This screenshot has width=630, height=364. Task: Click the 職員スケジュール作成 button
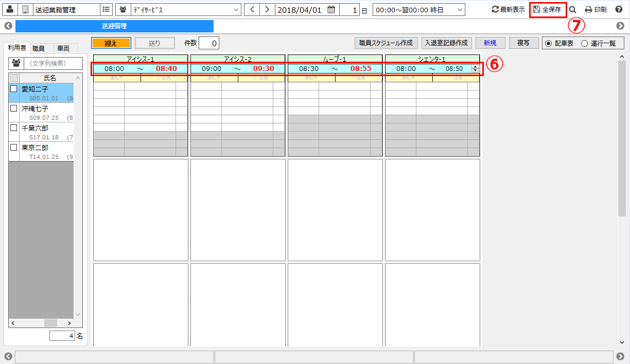[x=386, y=43]
